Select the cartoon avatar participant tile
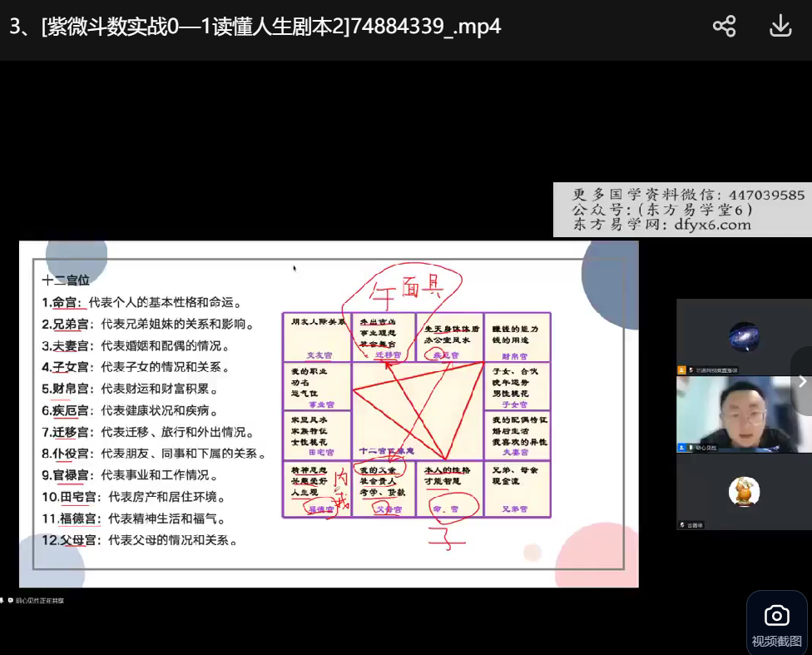812x655 pixels. (x=743, y=491)
